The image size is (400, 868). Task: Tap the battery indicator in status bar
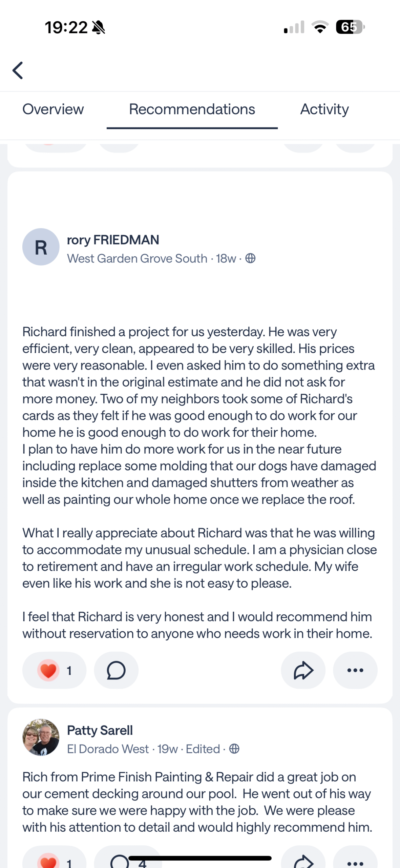(350, 27)
